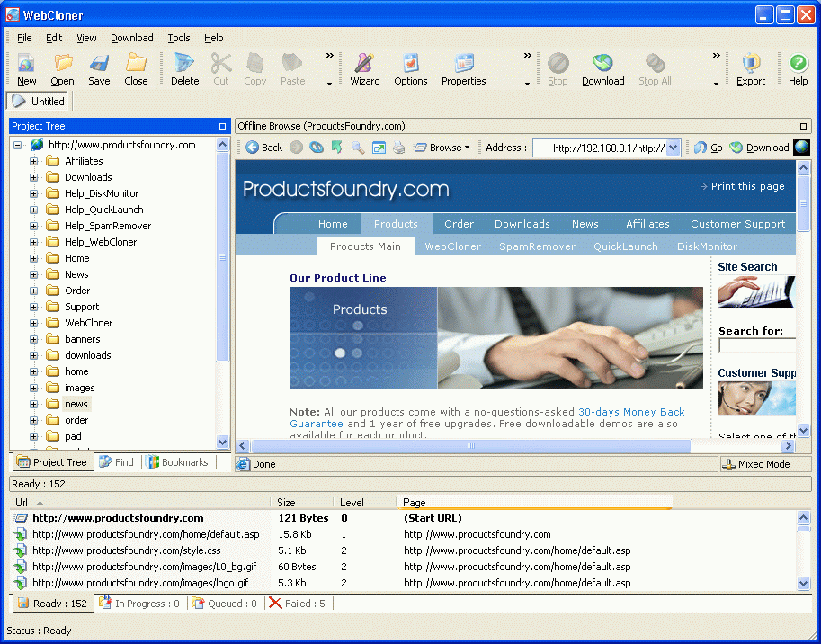Go Back in the offline browser
The height and width of the screenshot is (644, 821).
point(263,148)
